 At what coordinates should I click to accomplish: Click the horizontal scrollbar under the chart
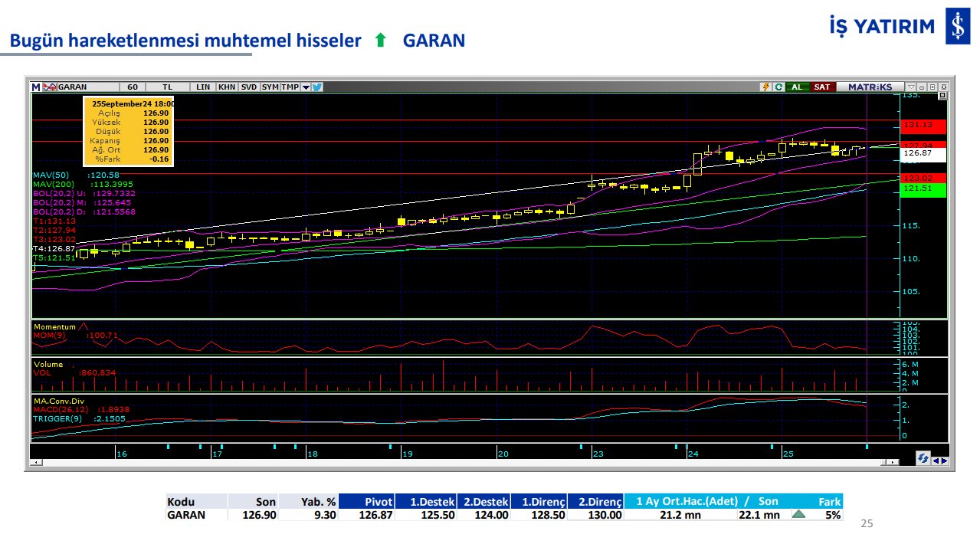point(460,462)
